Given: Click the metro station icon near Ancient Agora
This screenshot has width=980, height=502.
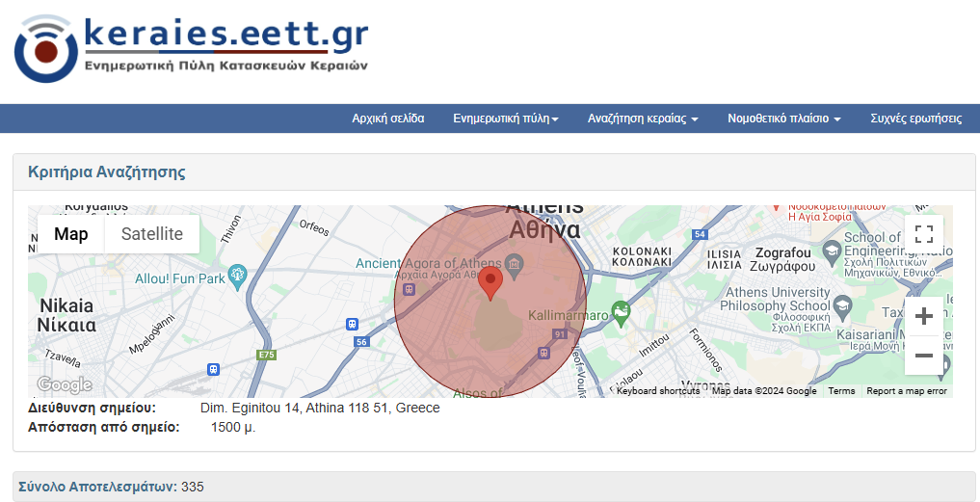Looking at the screenshot, I should tap(409, 290).
